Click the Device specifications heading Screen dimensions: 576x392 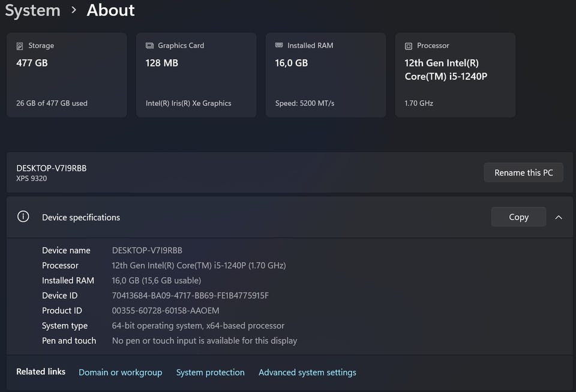coord(81,218)
